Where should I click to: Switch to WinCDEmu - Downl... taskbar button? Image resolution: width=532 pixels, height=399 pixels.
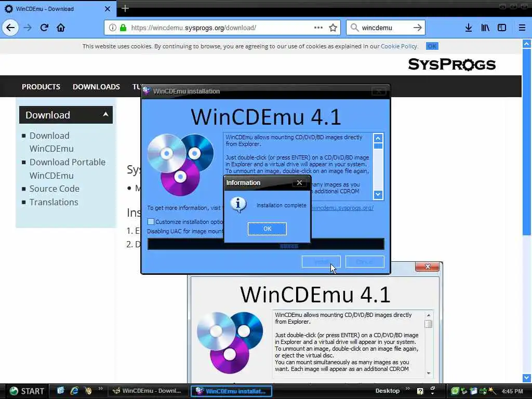pos(148,391)
